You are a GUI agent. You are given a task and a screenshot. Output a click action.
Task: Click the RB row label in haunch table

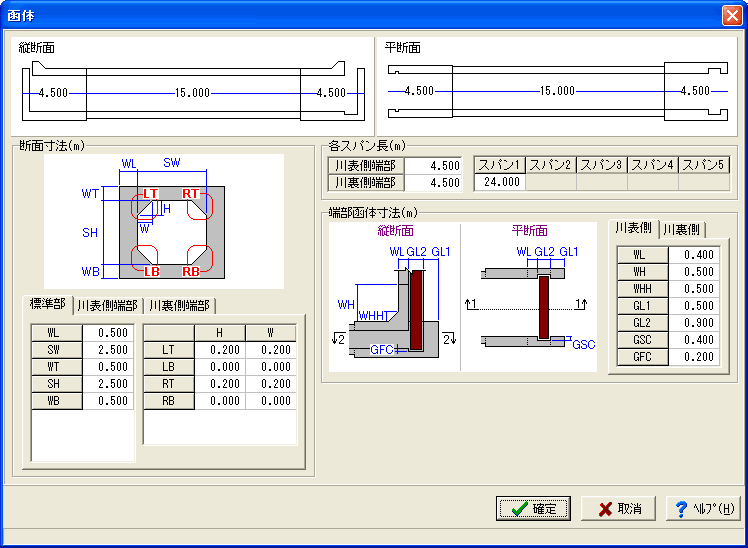point(169,401)
